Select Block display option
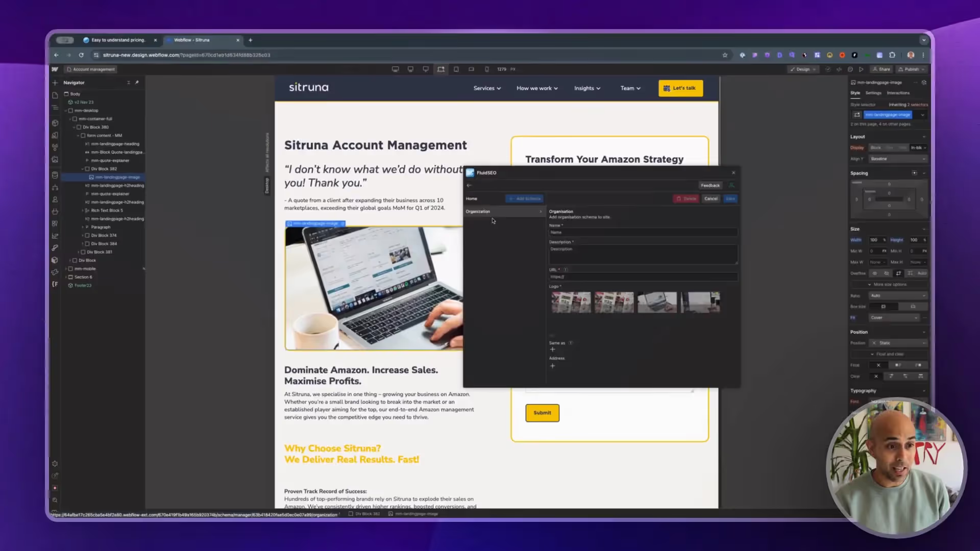Image resolution: width=980 pixels, height=551 pixels. point(876,148)
